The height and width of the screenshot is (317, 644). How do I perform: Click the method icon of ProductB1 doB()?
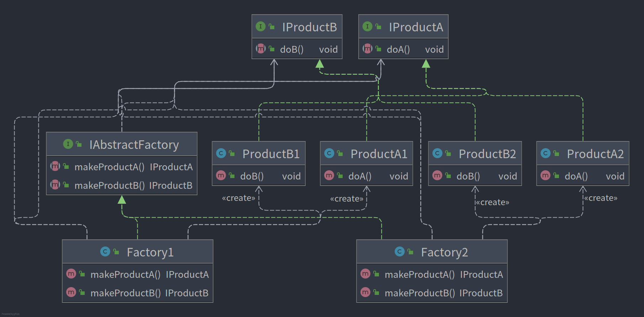(221, 175)
